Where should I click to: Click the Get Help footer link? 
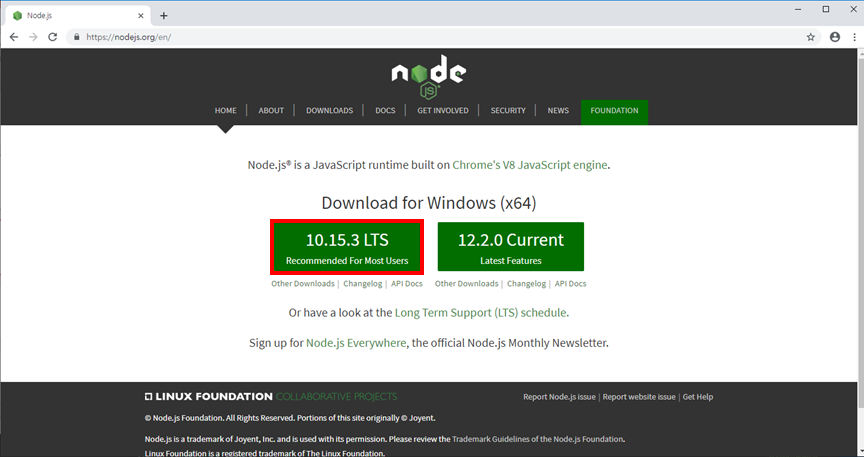click(x=698, y=397)
